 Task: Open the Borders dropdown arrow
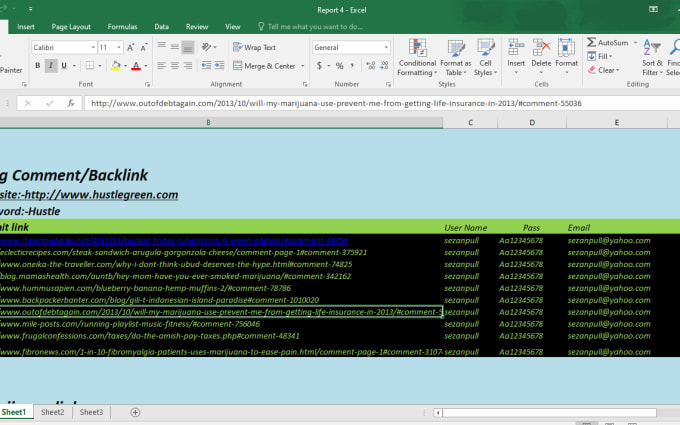coord(100,66)
